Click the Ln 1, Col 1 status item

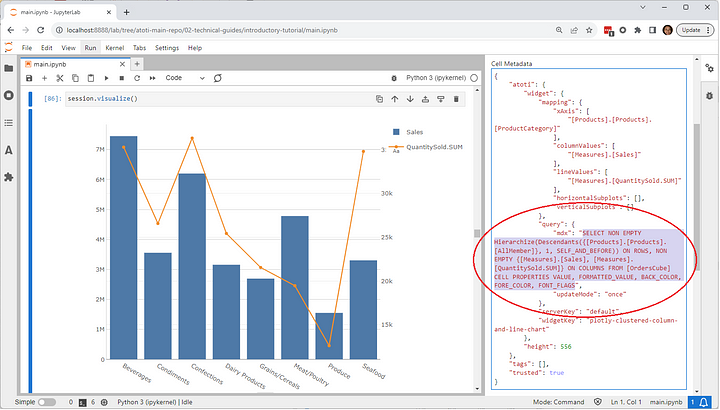(x=626, y=402)
